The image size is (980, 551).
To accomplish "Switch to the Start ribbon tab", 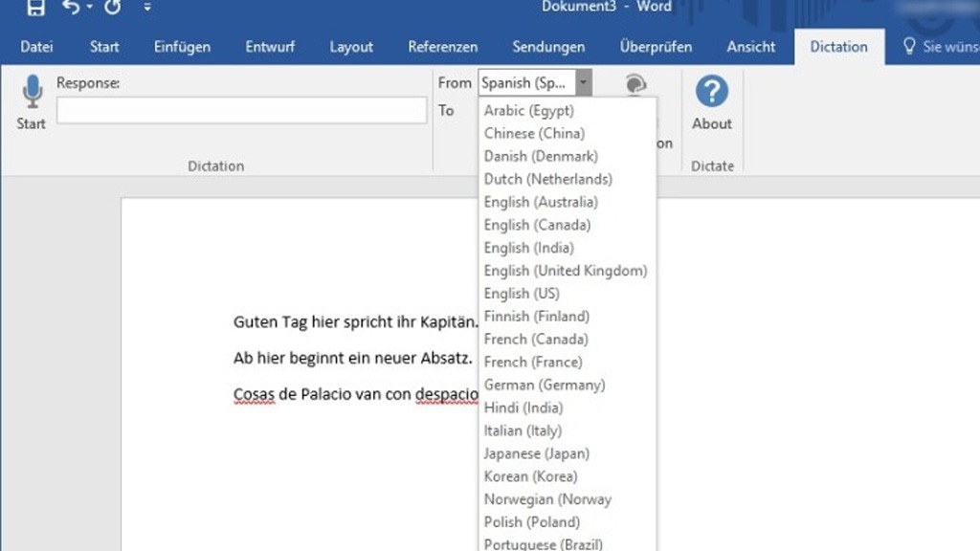I will coord(104,47).
